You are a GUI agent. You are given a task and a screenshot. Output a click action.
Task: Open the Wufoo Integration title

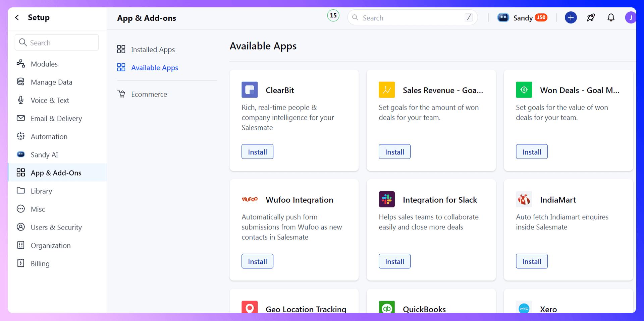pyautogui.click(x=299, y=200)
